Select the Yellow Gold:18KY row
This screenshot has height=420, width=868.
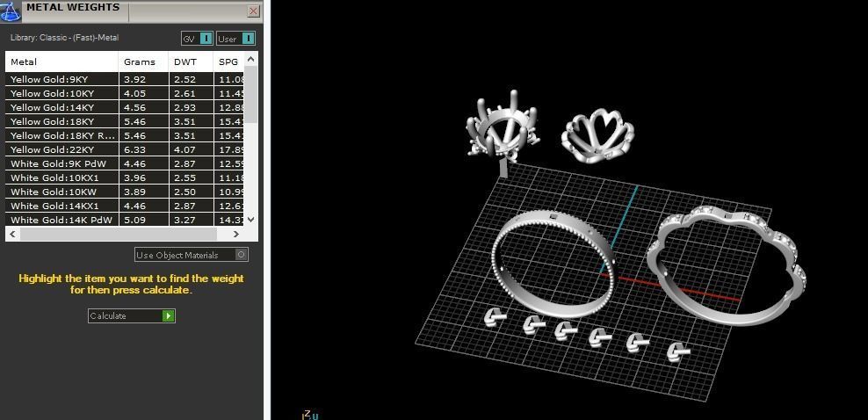[x=125, y=121]
